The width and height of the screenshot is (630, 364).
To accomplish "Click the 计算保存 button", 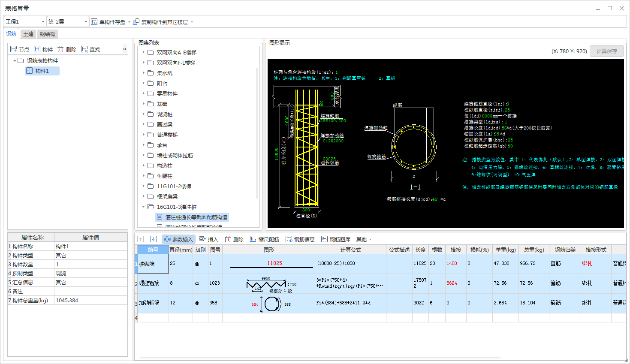I will (607, 51).
